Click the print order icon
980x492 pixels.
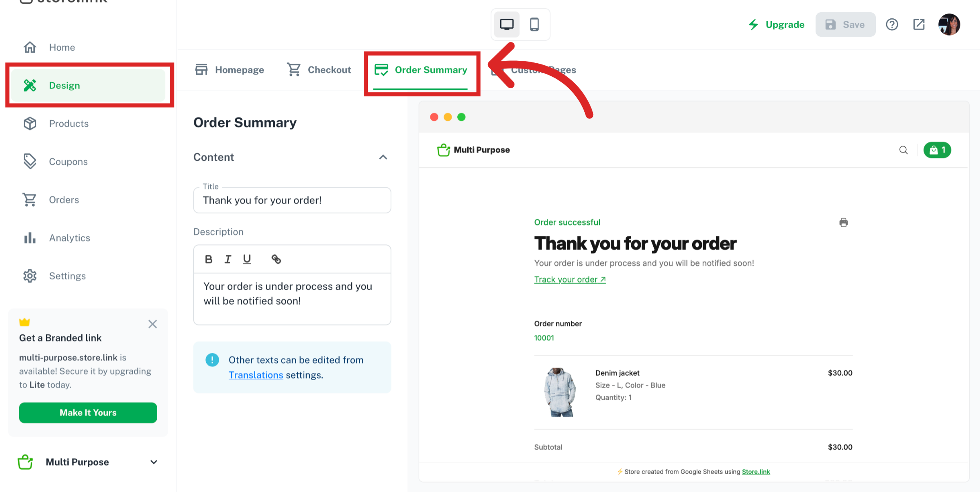tap(843, 222)
